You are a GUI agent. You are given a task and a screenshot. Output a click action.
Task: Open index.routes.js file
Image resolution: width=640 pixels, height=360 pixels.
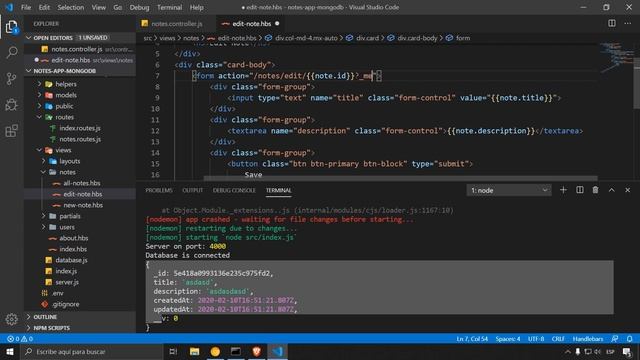(80, 128)
